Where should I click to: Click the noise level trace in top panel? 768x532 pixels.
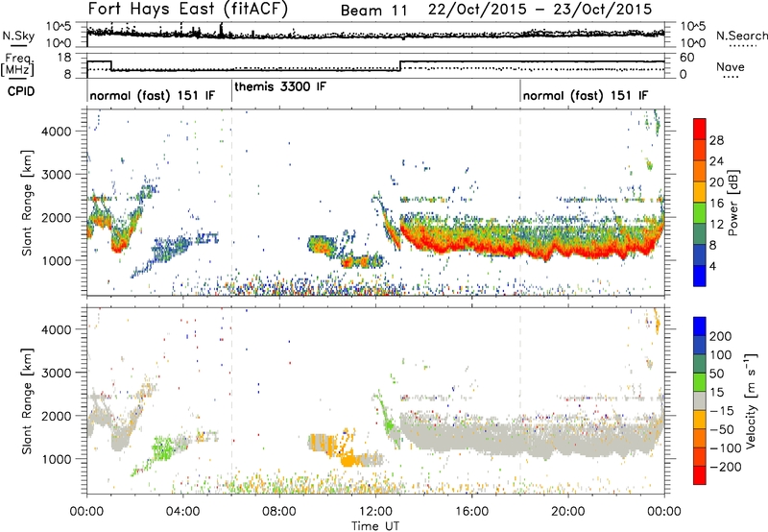tap(375, 36)
